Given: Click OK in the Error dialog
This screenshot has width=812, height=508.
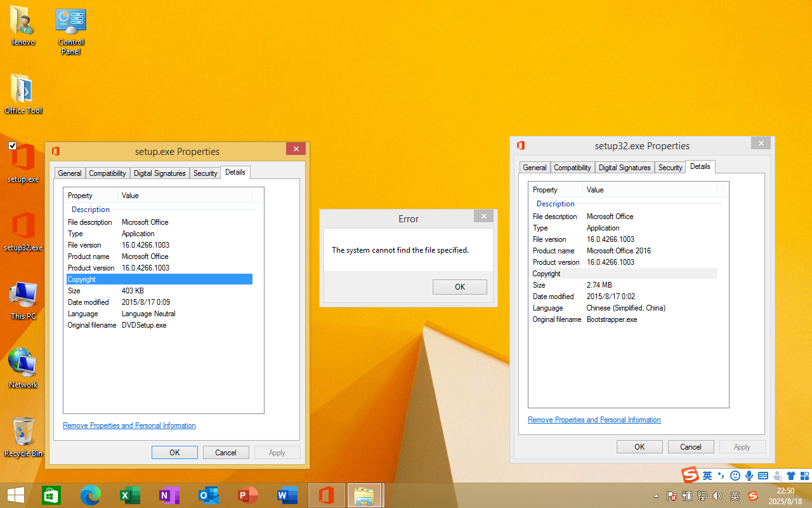Looking at the screenshot, I should pyautogui.click(x=460, y=287).
